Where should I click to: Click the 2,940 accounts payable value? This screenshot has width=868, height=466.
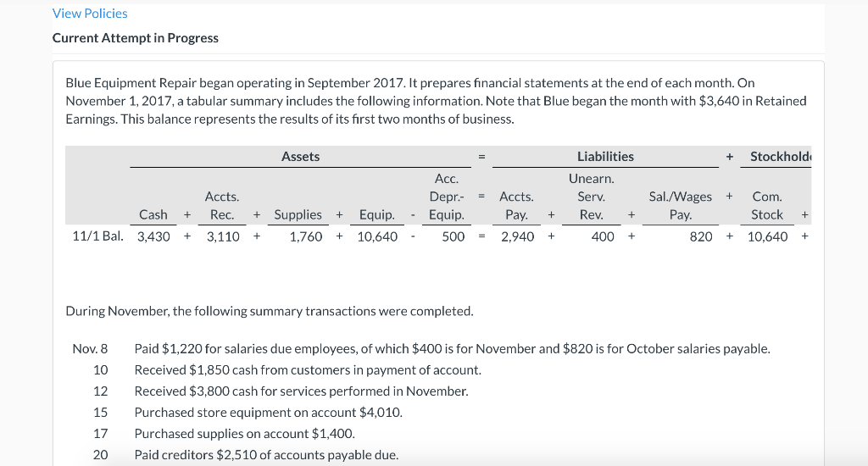517,236
